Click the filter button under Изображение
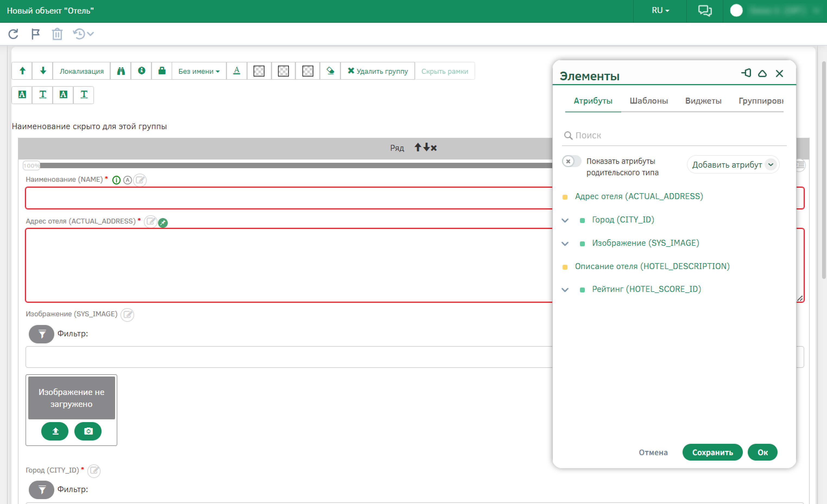 tap(41, 334)
